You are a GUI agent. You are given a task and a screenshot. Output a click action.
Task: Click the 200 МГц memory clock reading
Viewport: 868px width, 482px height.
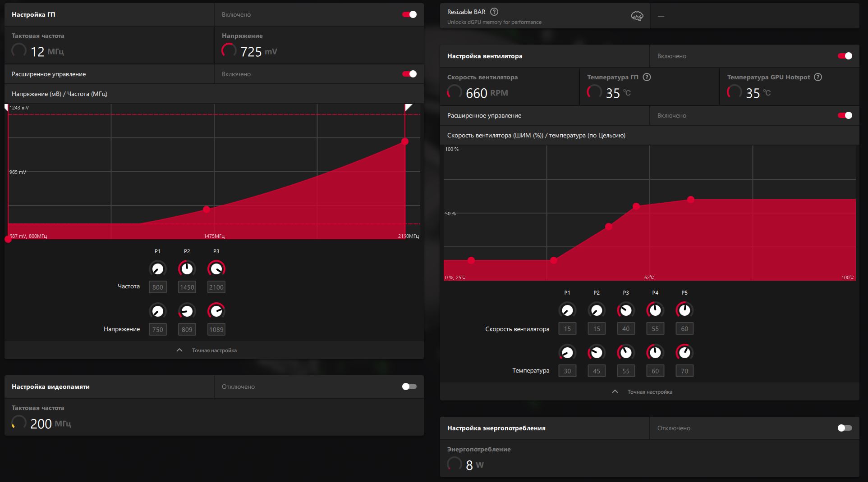pos(51,424)
